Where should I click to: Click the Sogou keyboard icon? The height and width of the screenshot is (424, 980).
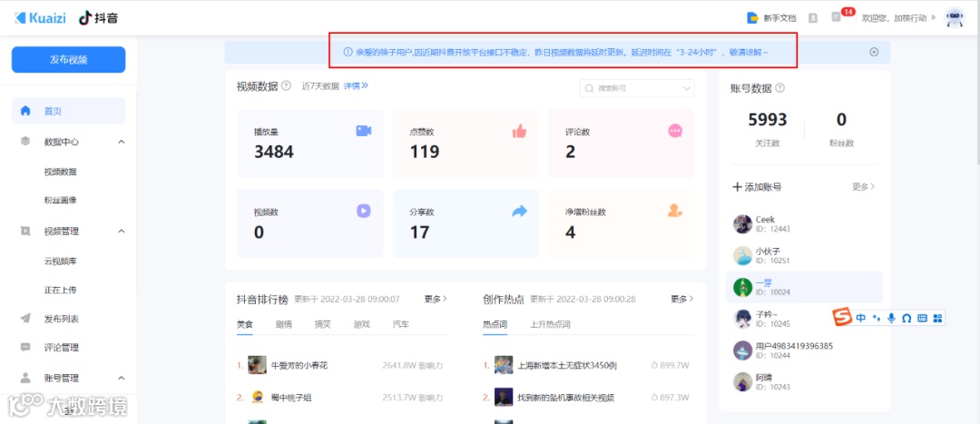coord(922,319)
